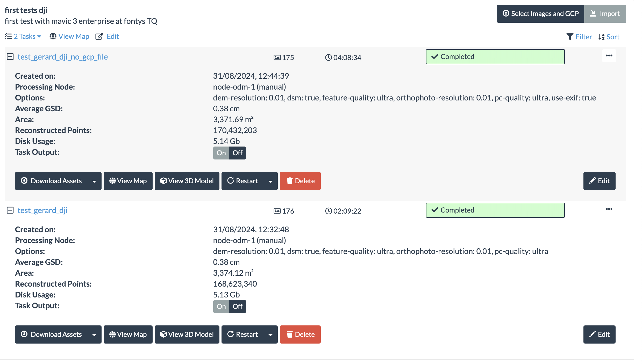
Task: Collapse the test_gerard_dji_no_gcp_file task details
Action: pos(10,57)
